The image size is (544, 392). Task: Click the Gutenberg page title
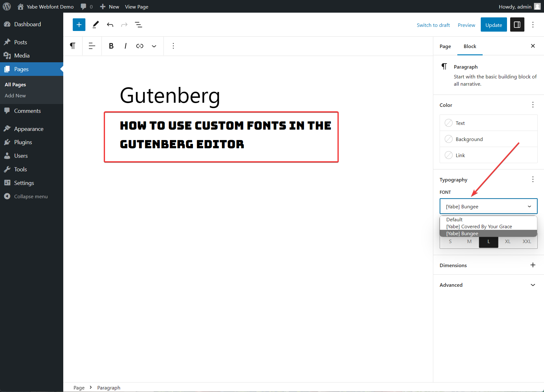170,95
